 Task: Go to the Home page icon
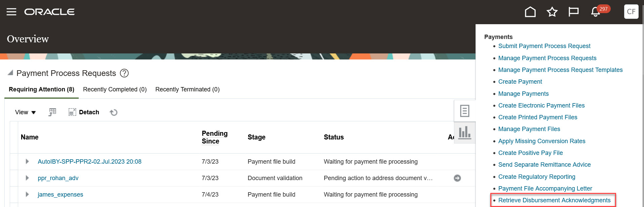[x=530, y=12]
